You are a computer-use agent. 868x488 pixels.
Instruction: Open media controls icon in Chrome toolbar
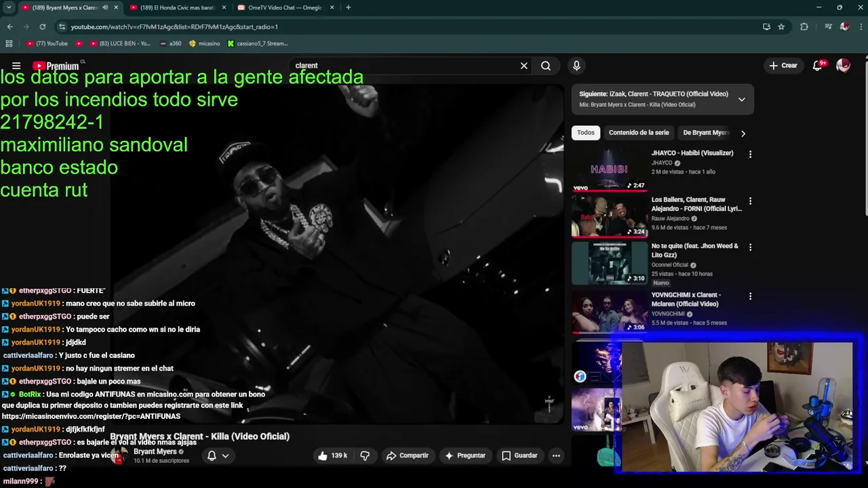(828, 26)
